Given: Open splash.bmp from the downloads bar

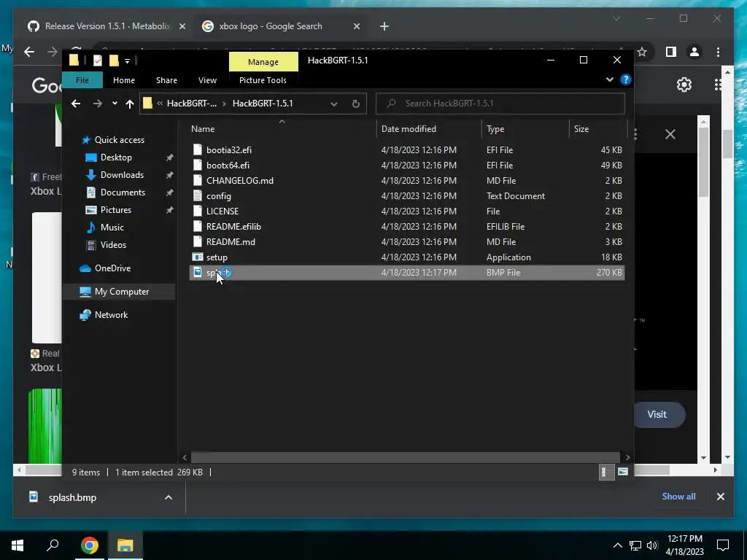Looking at the screenshot, I should tap(72, 497).
